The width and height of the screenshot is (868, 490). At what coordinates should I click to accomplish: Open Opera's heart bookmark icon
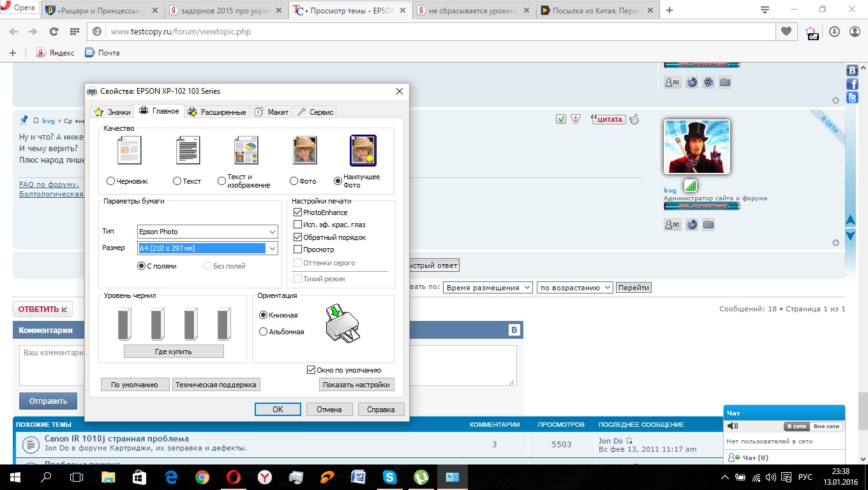[x=786, y=31]
